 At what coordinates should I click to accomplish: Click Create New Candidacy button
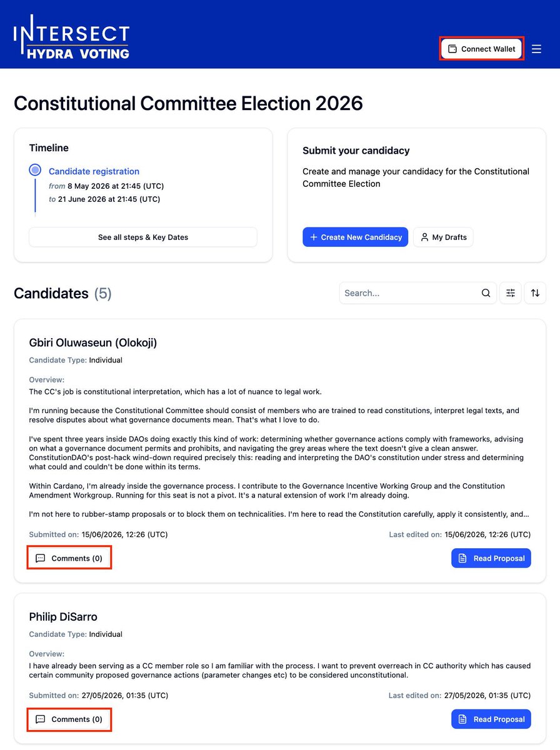[356, 237]
